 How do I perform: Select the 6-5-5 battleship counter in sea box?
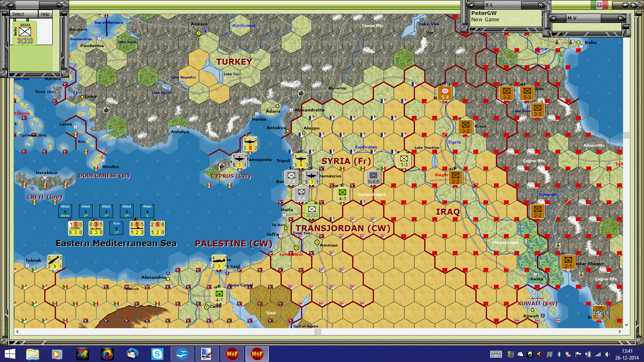click(137, 228)
